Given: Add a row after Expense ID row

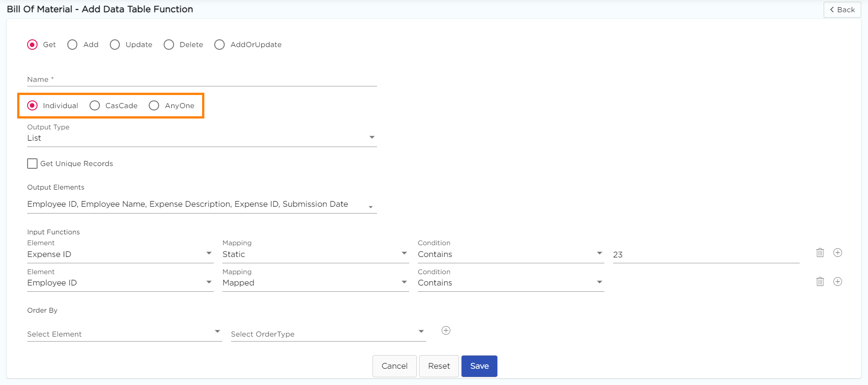Looking at the screenshot, I should (838, 253).
